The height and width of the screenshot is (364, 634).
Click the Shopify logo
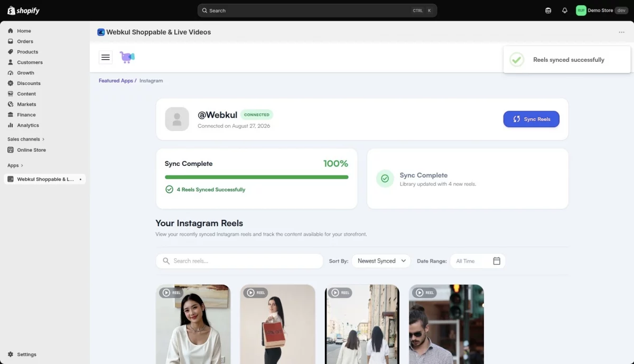[x=23, y=11]
